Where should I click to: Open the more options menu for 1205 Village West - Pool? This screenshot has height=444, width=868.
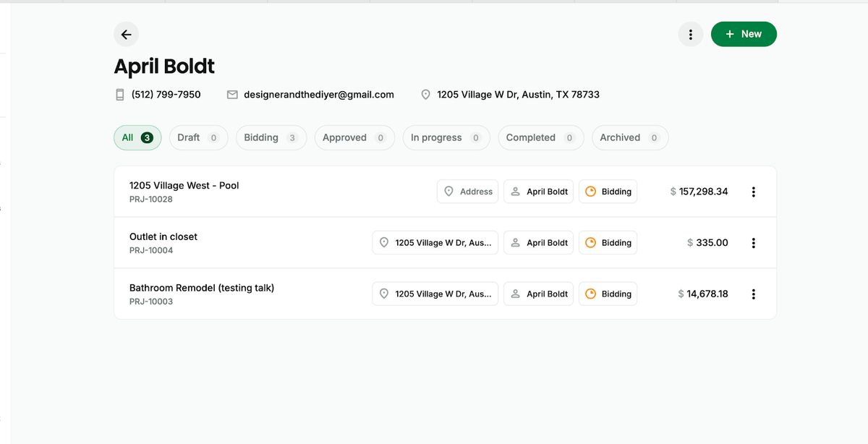(754, 192)
